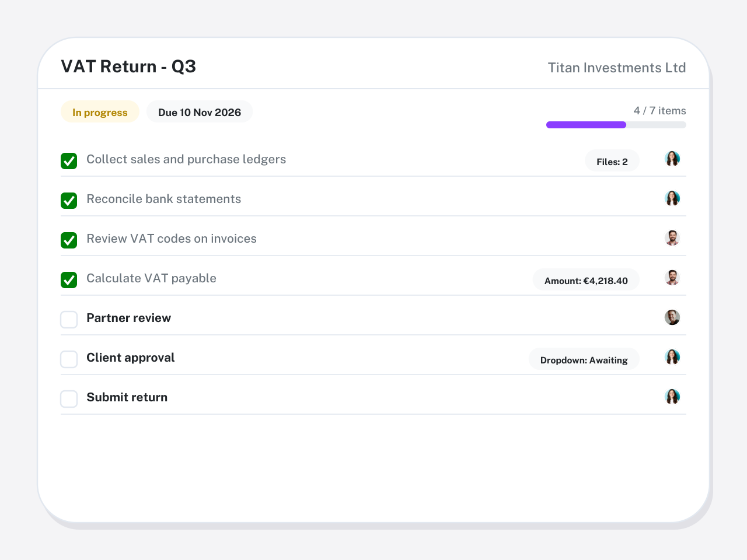Select the Review VAT codes on invoices label
Screen dimensions: 747x560
pos(172,239)
